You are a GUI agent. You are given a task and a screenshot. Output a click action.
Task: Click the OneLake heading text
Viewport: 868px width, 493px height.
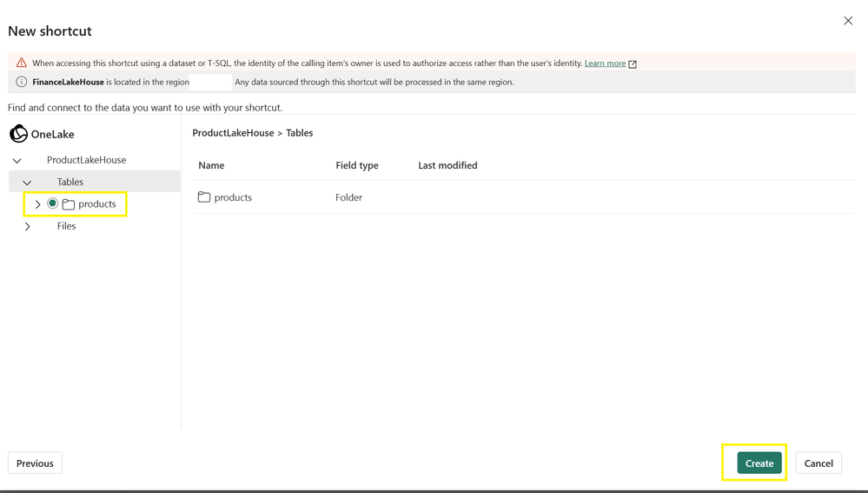[x=53, y=134]
